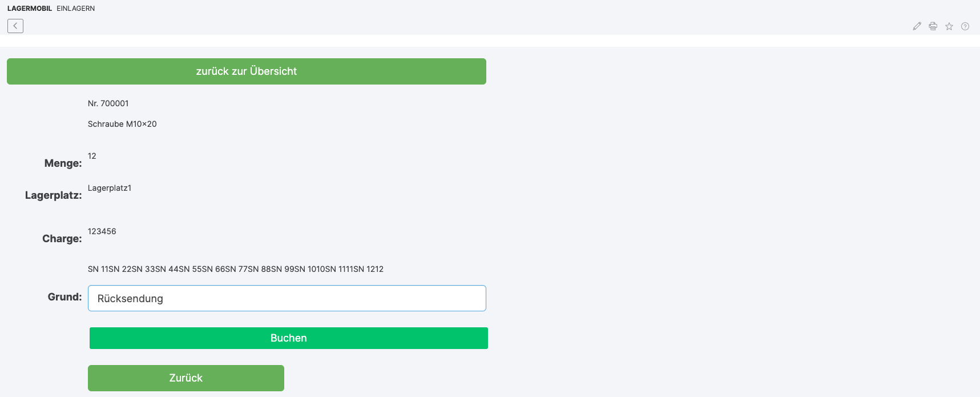Click the article number 'Nr. 700001'

(108, 103)
